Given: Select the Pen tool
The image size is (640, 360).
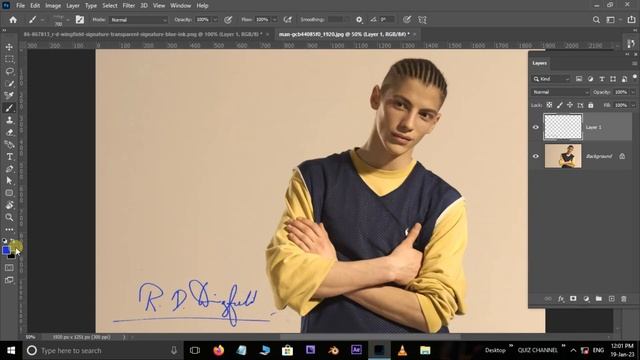Looking at the screenshot, I should tap(9, 169).
